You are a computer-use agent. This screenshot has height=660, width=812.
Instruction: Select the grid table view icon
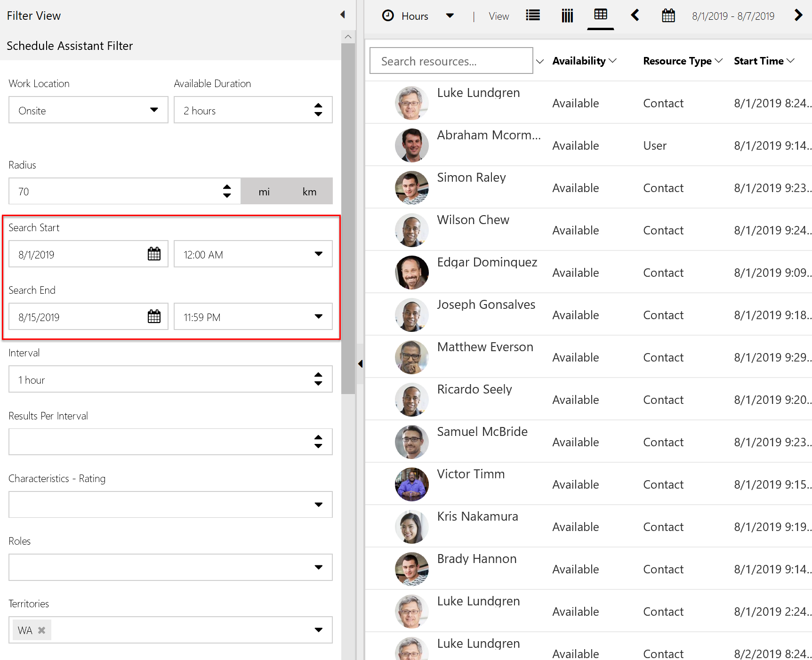(601, 15)
